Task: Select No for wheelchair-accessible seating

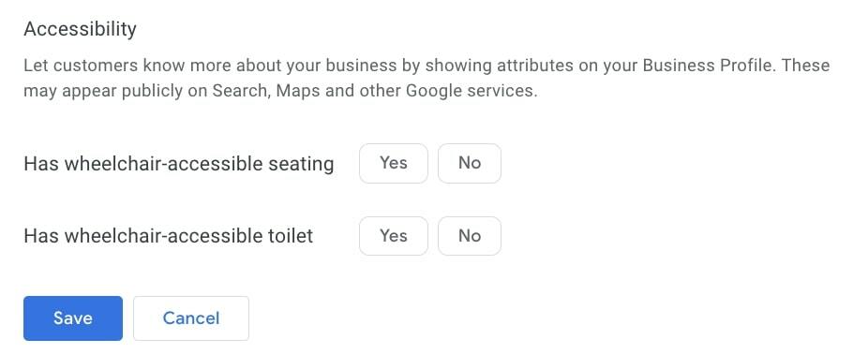Action: pyautogui.click(x=470, y=163)
